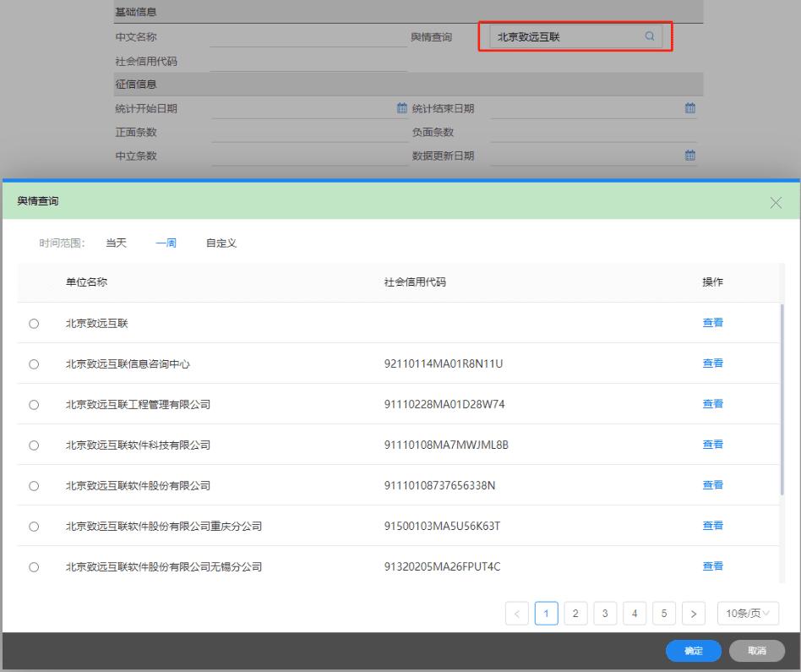Click the 正面条数 input field
Viewport: 801px width, 672px height.
point(309,132)
